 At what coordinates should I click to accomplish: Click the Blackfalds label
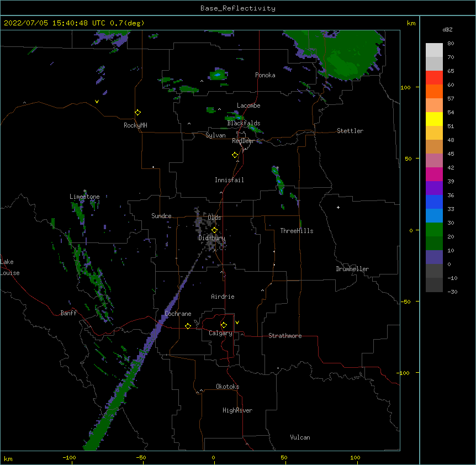(x=244, y=123)
